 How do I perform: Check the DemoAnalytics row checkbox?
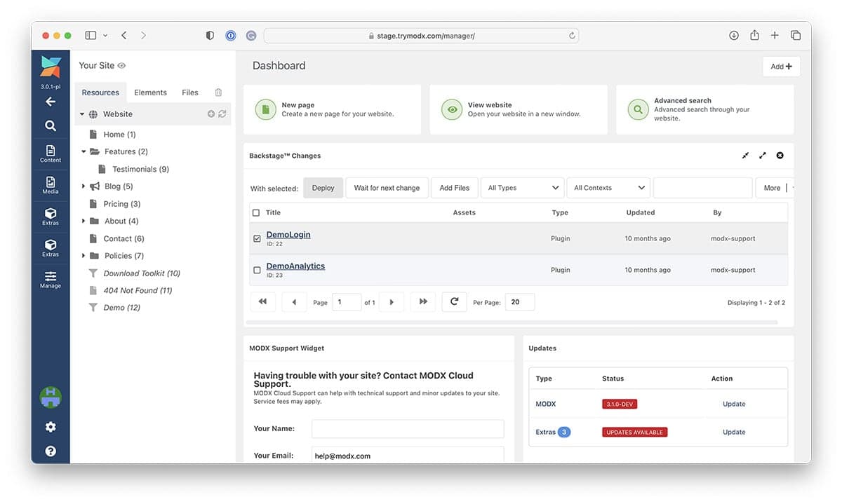[x=257, y=270]
